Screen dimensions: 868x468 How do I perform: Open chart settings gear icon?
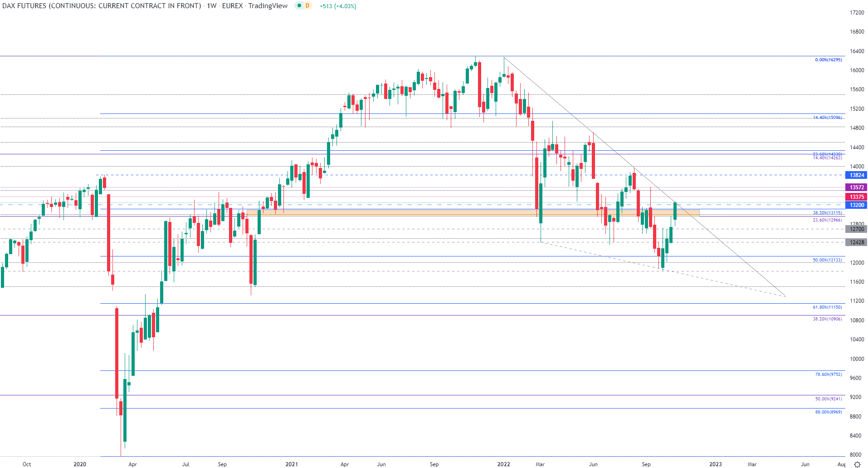[x=857, y=464]
